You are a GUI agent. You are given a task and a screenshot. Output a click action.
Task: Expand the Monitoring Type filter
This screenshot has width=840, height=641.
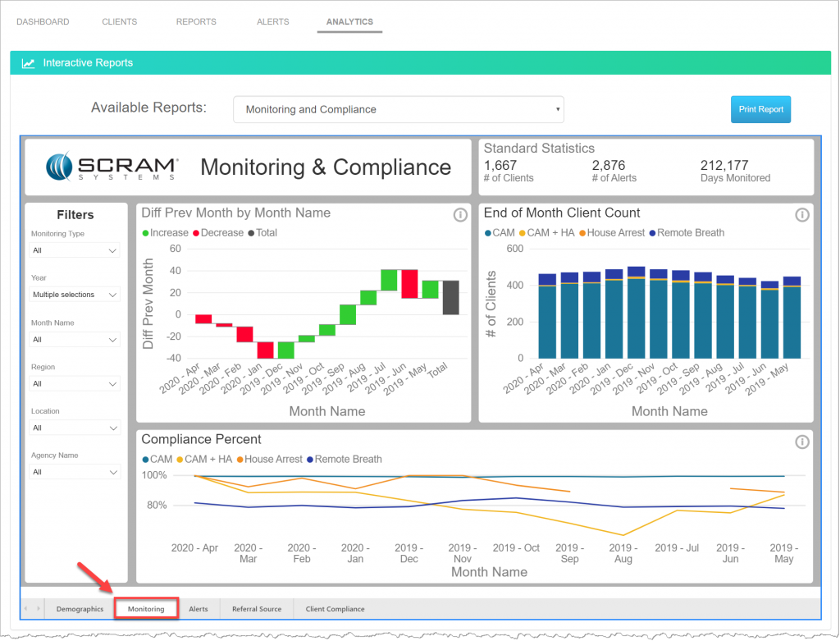74,250
